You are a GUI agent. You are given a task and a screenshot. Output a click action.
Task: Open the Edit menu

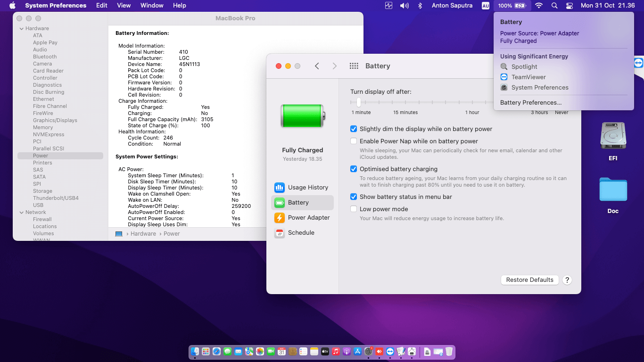(x=101, y=6)
